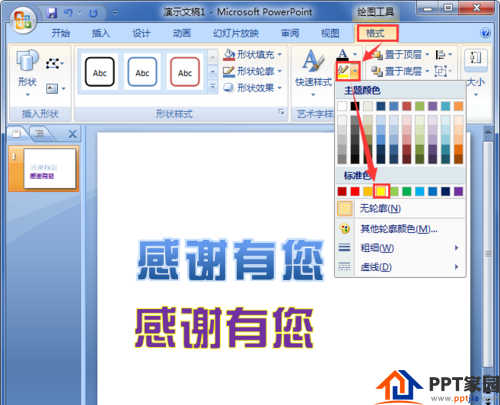This screenshot has width=500, height=405.
Task: Click the PowerPoint help question mark icon
Action: 485,33
